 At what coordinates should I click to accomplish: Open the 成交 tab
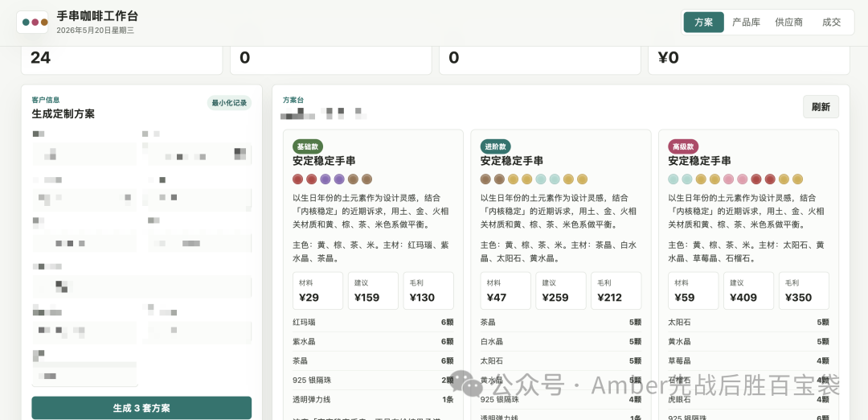tap(832, 23)
